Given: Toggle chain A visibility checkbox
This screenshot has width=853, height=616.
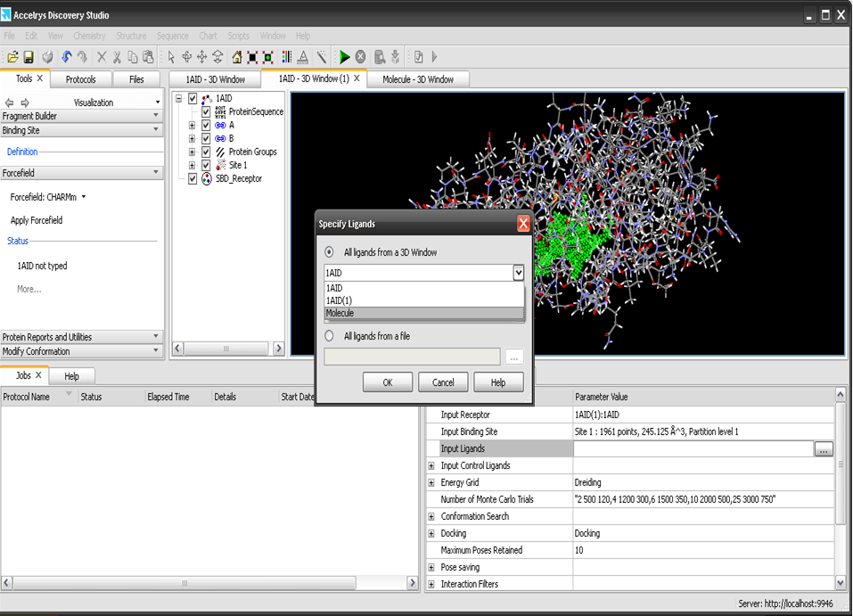Looking at the screenshot, I should [206, 125].
